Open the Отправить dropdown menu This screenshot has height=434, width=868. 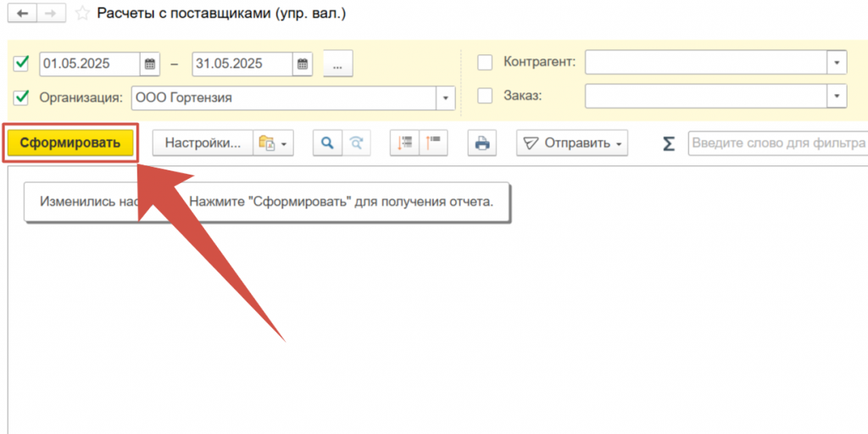571,143
